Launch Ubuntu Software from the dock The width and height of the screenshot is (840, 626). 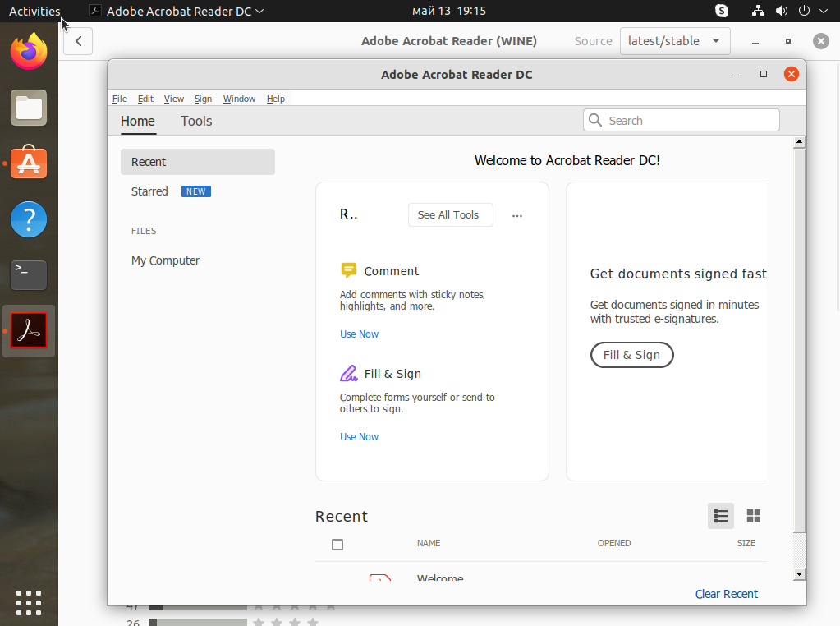[x=29, y=163]
